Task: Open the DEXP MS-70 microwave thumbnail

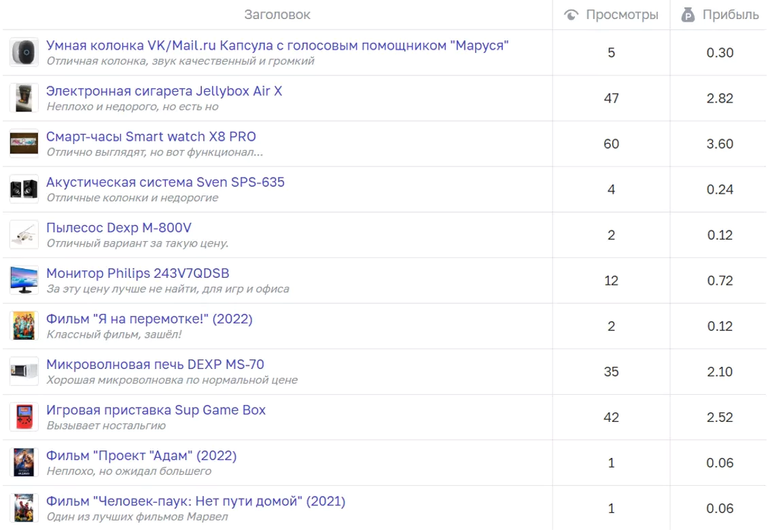Action: point(24,372)
